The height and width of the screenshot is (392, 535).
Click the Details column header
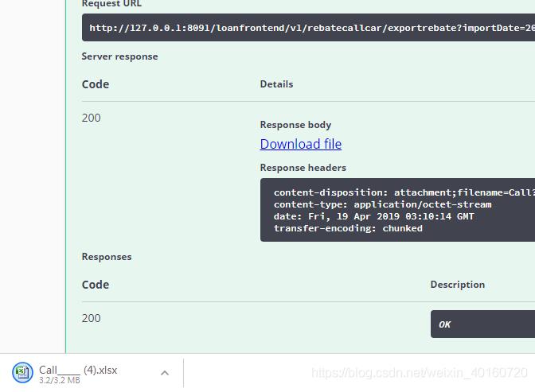pyautogui.click(x=276, y=83)
